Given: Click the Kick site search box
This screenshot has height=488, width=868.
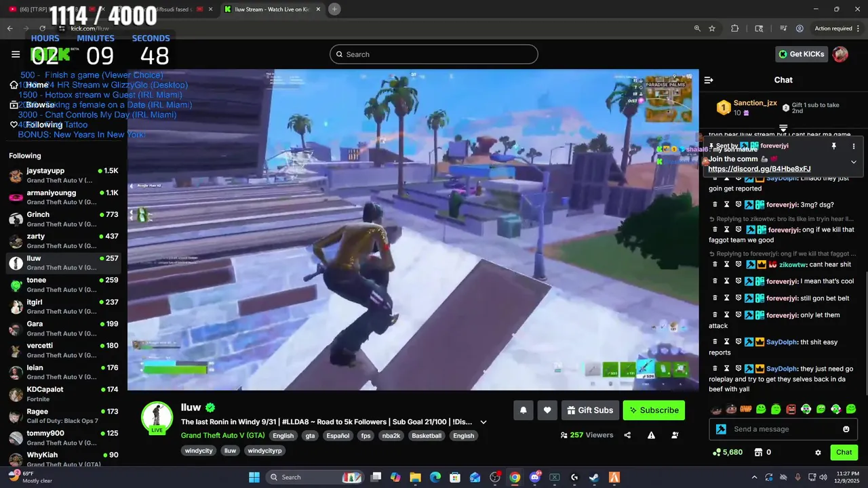Looking at the screenshot, I should (434, 54).
